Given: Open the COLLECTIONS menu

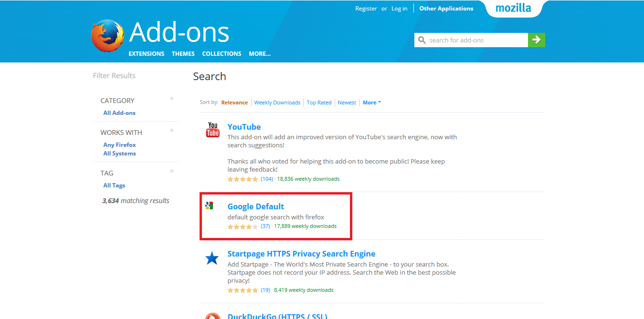Looking at the screenshot, I should pos(222,54).
